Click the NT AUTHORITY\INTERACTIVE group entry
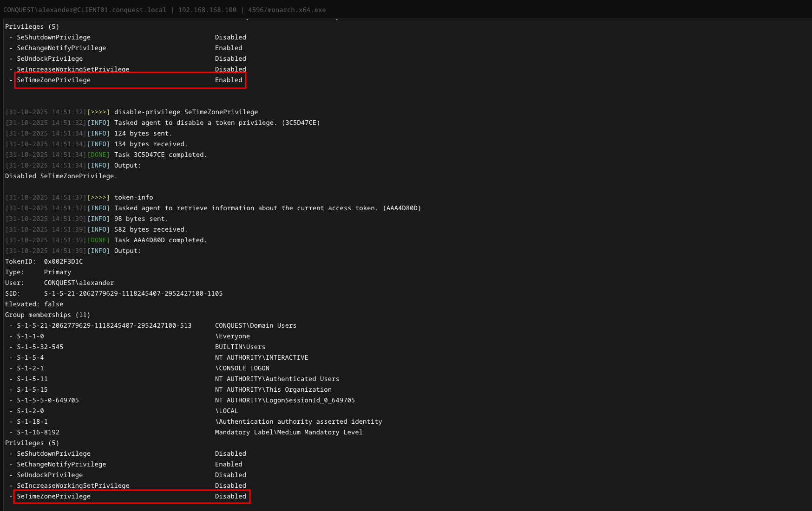 point(261,357)
